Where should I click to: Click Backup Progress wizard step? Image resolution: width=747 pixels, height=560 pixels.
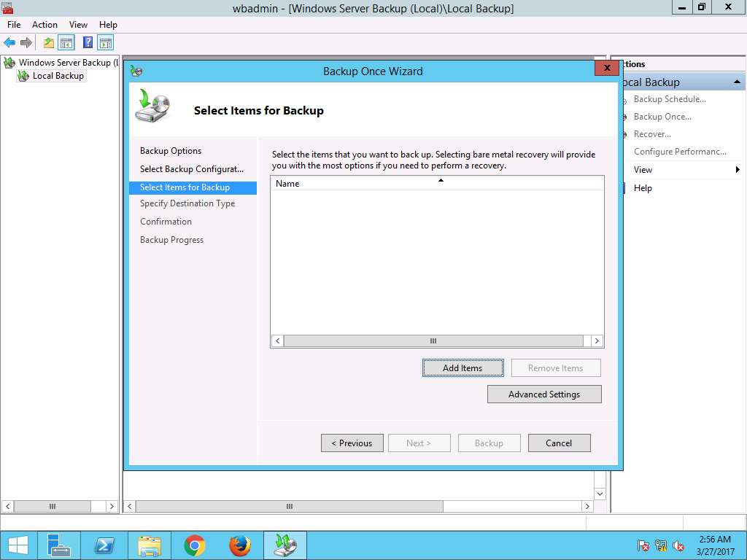(x=171, y=240)
